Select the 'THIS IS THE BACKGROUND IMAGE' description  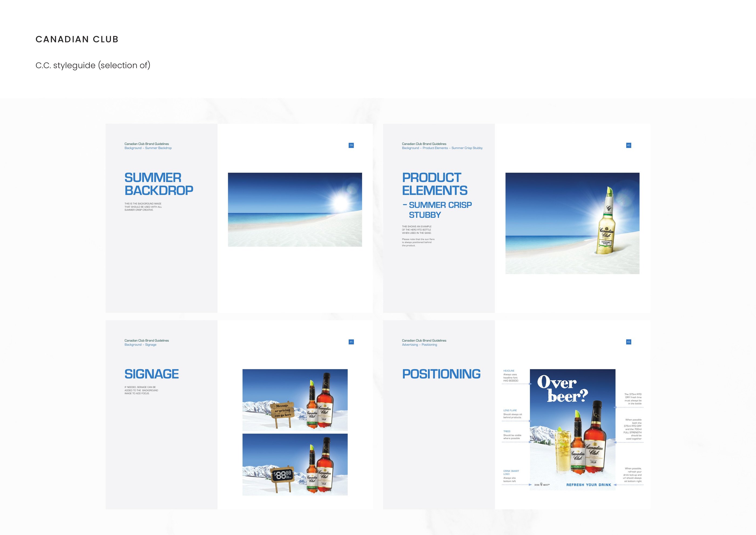143,207
